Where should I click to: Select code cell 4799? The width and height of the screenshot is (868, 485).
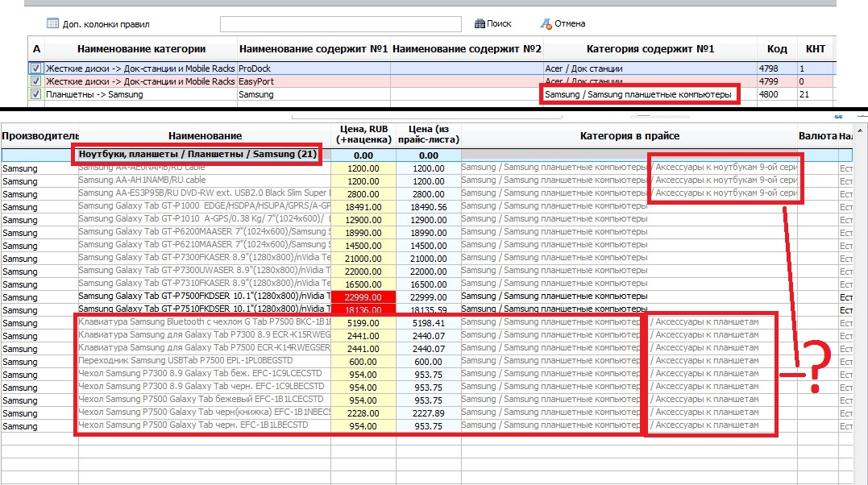(777, 81)
